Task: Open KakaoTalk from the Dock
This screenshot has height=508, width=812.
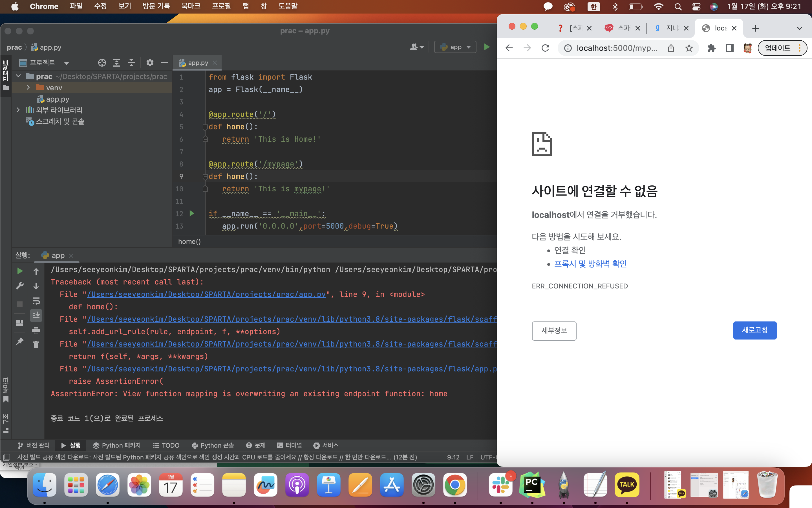Action: (x=626, y=485)
